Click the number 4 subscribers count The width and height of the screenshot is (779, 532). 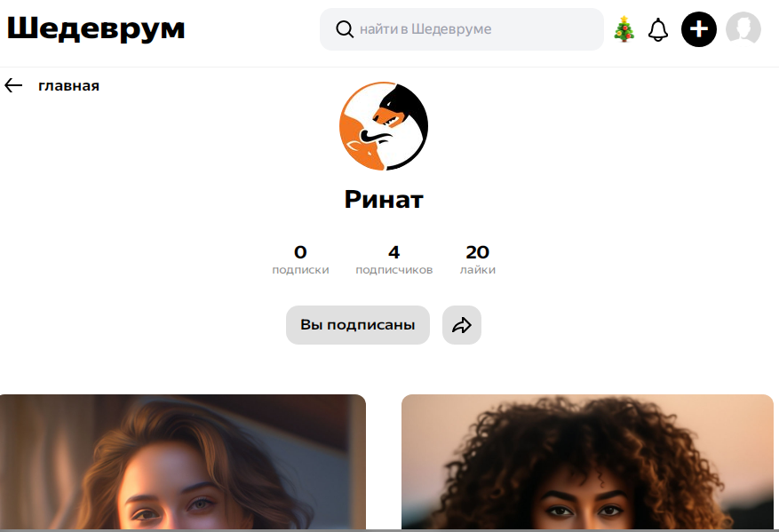(394, 252)
